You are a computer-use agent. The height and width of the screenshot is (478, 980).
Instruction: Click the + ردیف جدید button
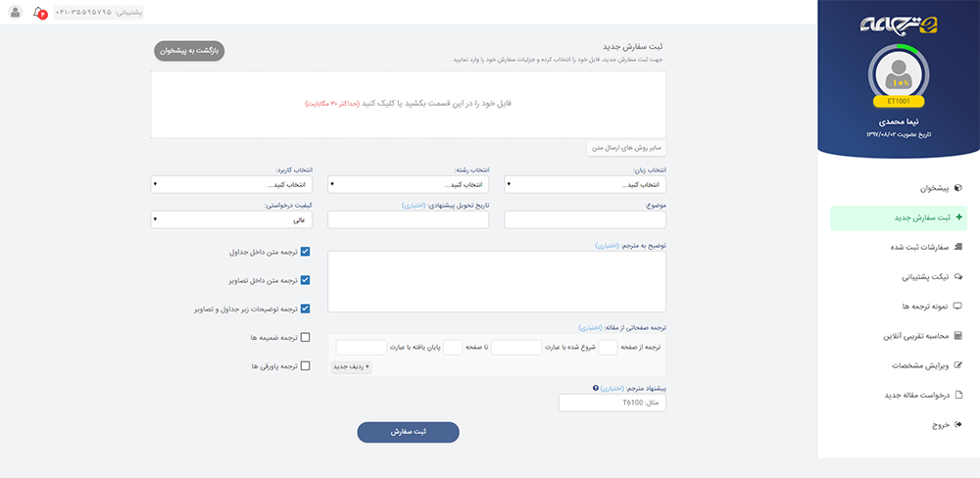tap(351, 366)
